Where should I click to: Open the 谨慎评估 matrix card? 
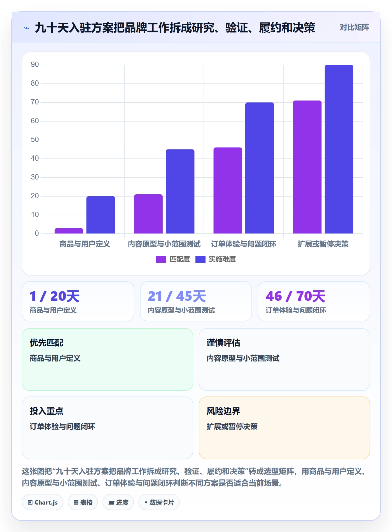284,360
